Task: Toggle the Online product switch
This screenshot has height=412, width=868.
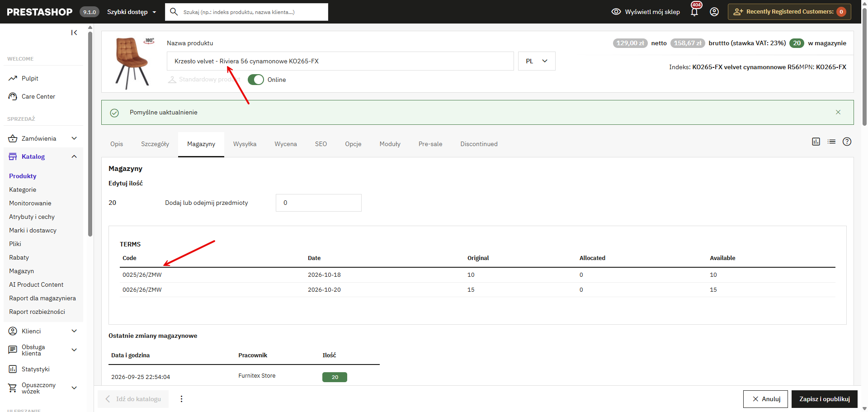Action: (x=256, y=80)
